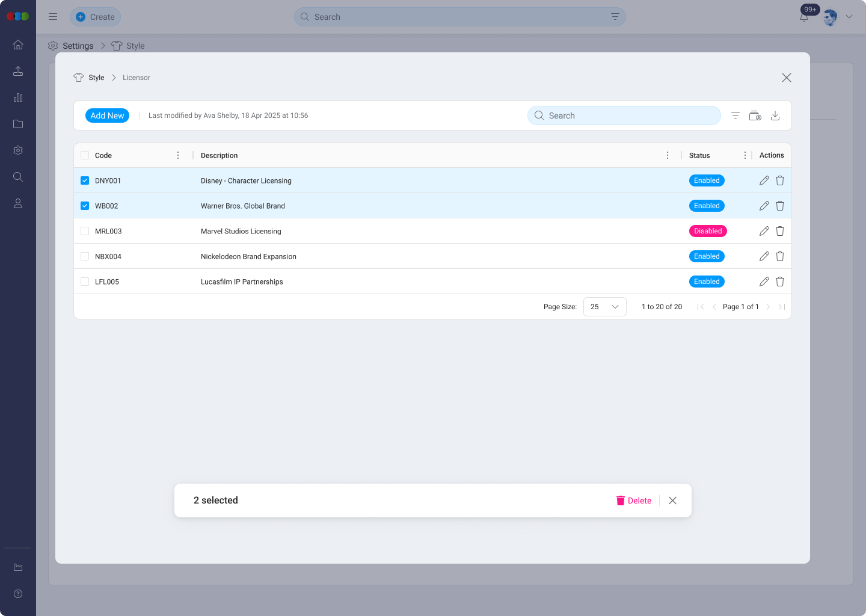Image resolution: width=866 pixels, height=616 pixels.
Task: Open the filter icon beside the Licensor search
Action: (x=735, y=115)
